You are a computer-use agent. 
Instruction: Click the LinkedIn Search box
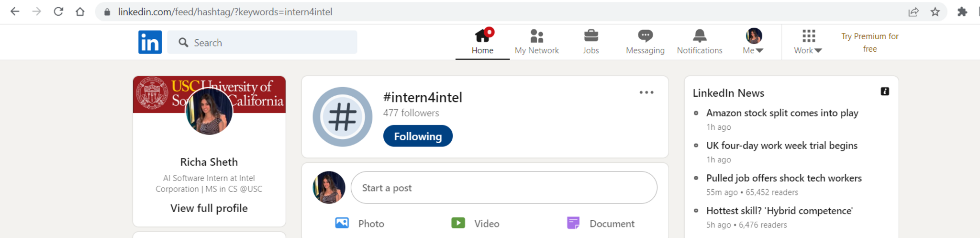click(x=268, y=43)
